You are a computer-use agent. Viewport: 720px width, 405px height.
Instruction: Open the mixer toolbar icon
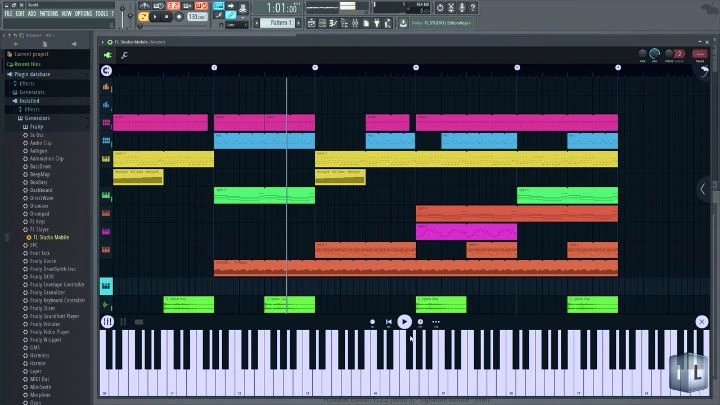[355, 23]
